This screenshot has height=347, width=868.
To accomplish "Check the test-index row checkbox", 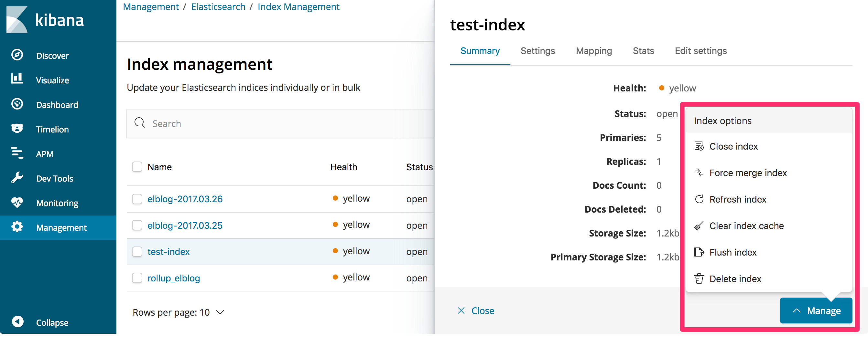I will (137, 252).
